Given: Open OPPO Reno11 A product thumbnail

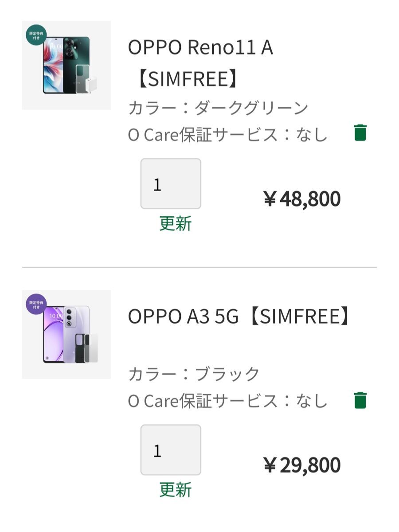Looking at the screenshot, I should click(x=66, y=65).
